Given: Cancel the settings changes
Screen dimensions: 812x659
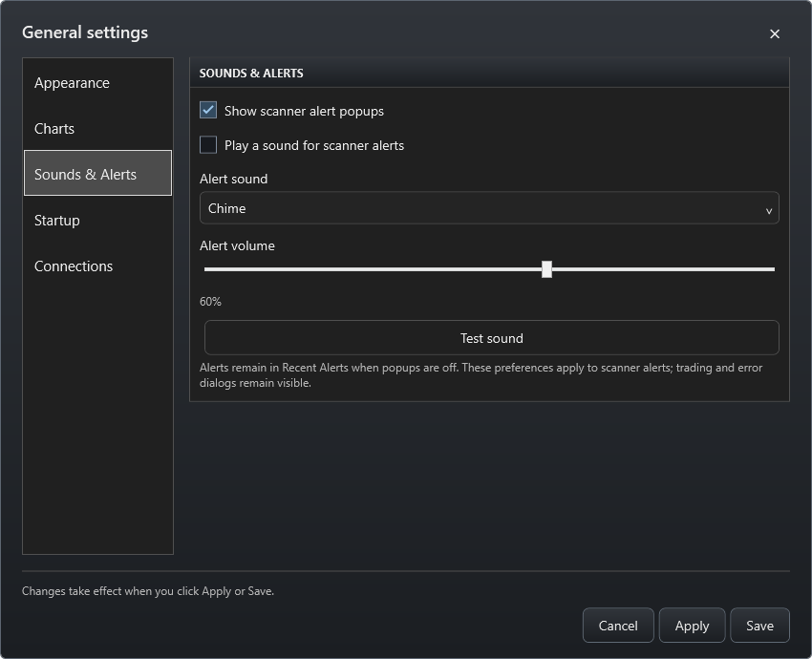Looking at the screenshot, I should 618,626.
